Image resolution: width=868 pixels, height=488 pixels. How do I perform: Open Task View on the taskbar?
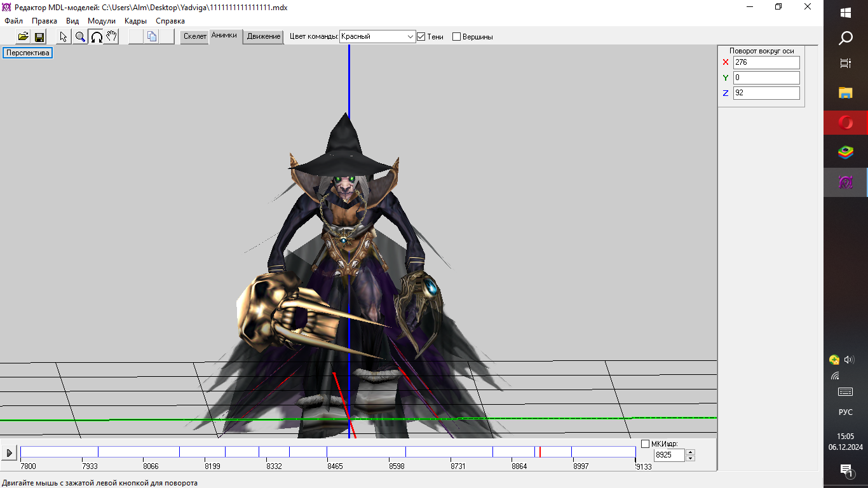pos(846,63)
